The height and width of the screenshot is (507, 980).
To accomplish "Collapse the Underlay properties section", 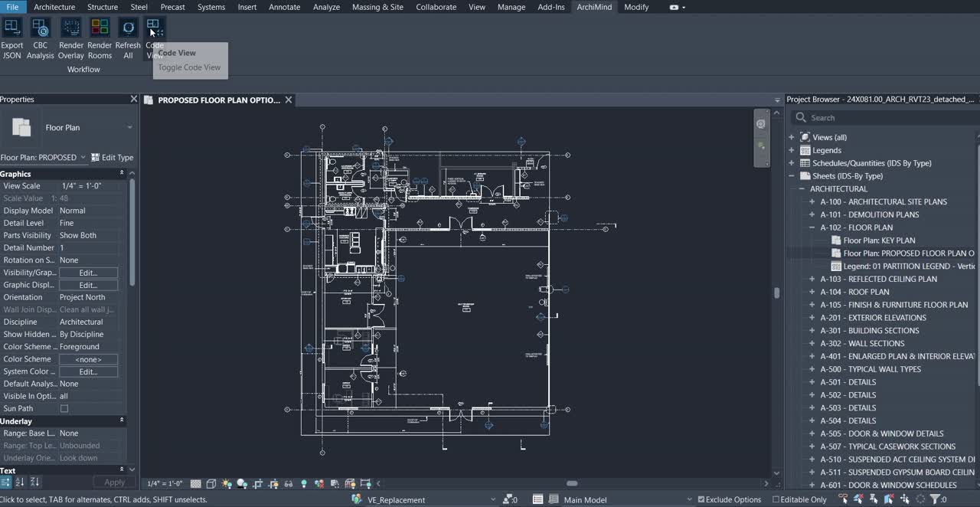I will click(x=121, y=420).
